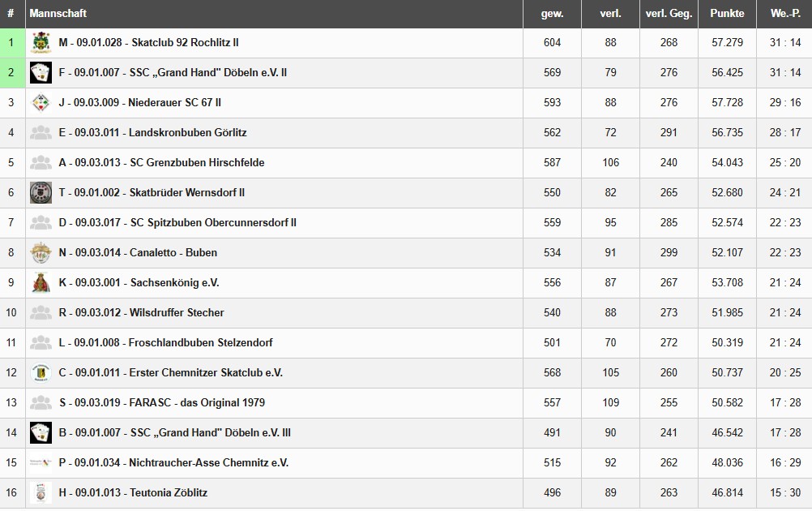Open Wilsdruffer Stecher team entry

pyautogui.click(x=141, y=312)
